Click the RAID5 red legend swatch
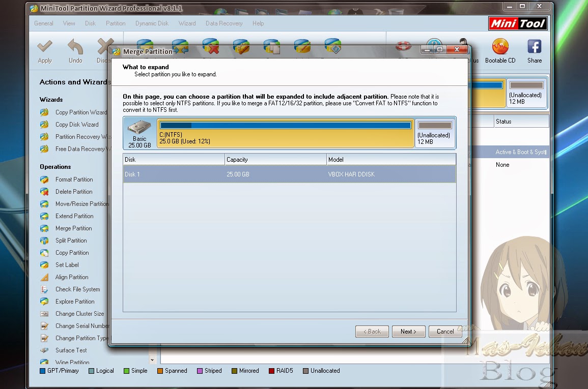Screen dimensions: 588x389 271,371
